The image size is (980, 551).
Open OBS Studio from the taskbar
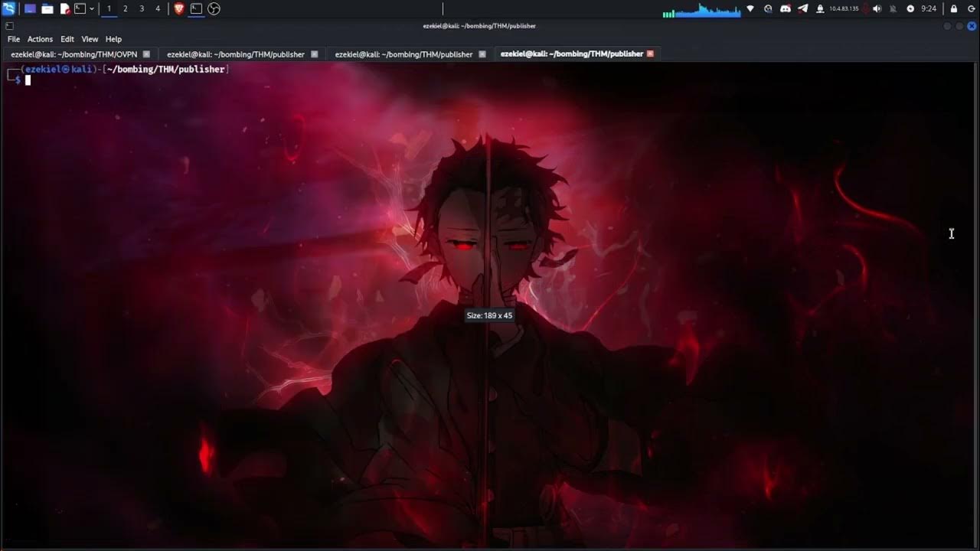(214, 8)
